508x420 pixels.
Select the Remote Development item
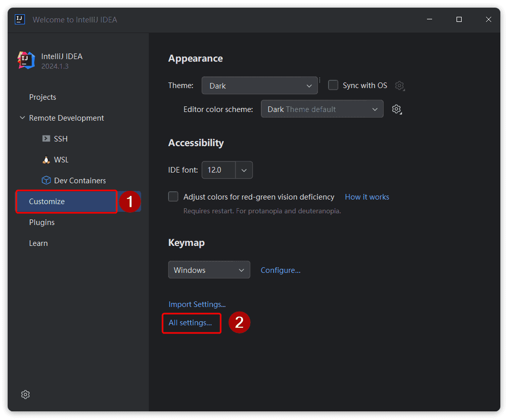coord(66,118)
